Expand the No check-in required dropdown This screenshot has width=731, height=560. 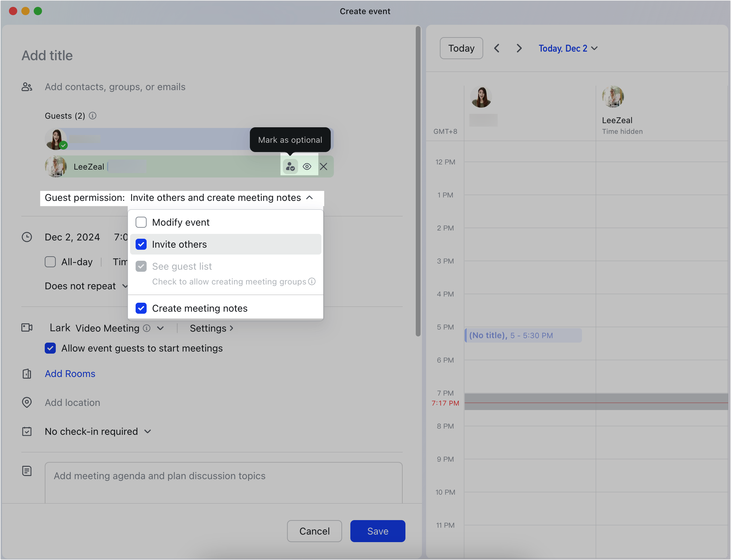[x=98, y=431]
